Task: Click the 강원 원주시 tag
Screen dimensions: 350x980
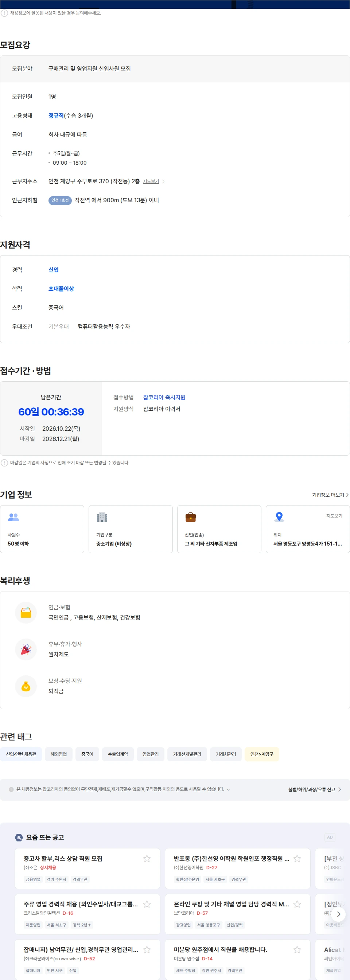Action: click(x=211, y=971)
